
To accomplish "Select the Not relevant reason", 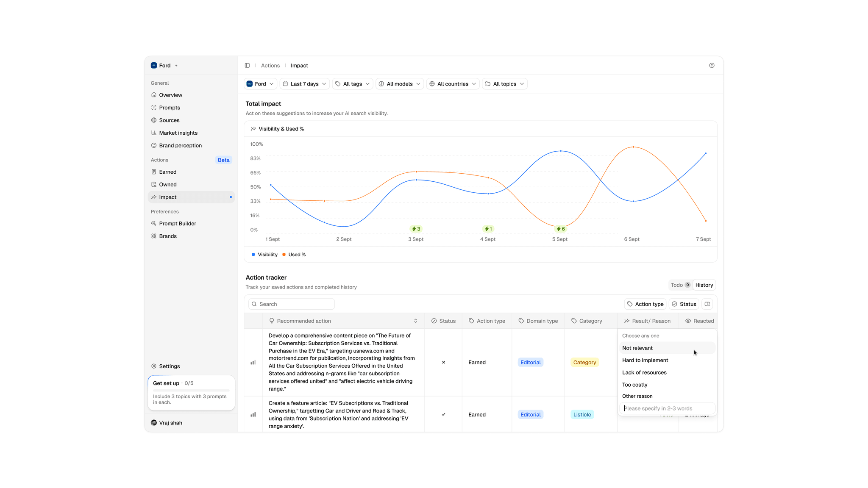I will click(637, 348).
